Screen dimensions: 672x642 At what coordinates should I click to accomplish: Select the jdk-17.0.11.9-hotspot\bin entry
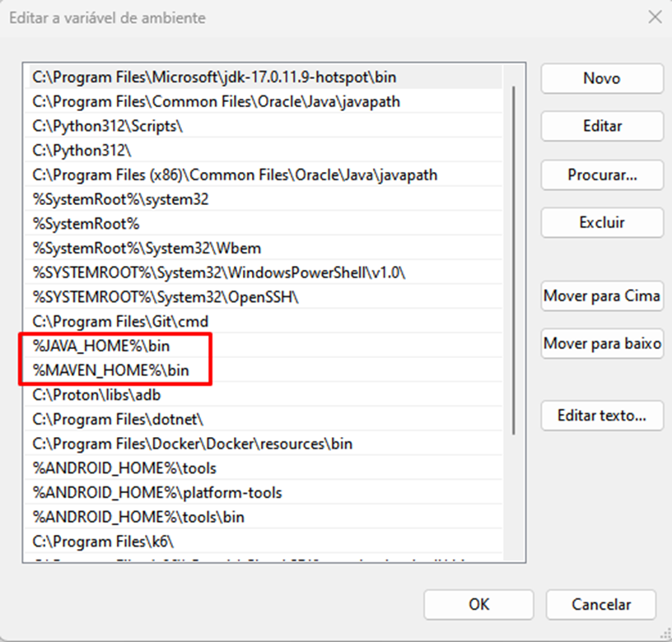tap(264, 77)
